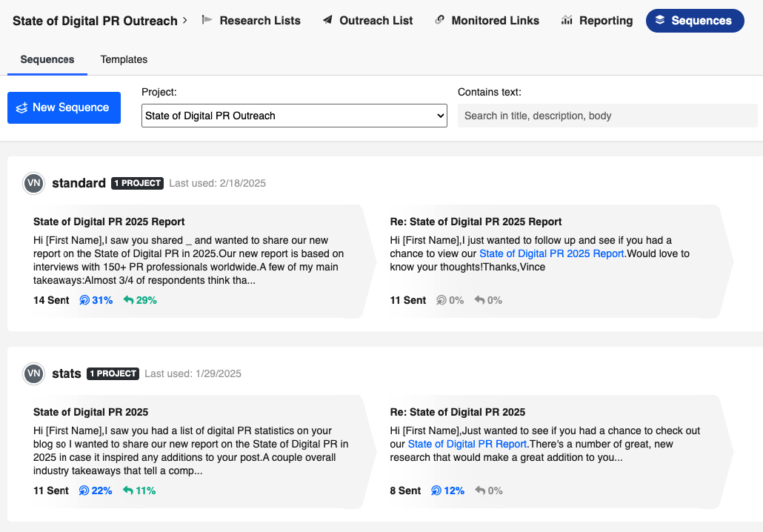Click the Outreach List paper plane icon
Viewport: 763px width, 532px height.
[327, 21]
